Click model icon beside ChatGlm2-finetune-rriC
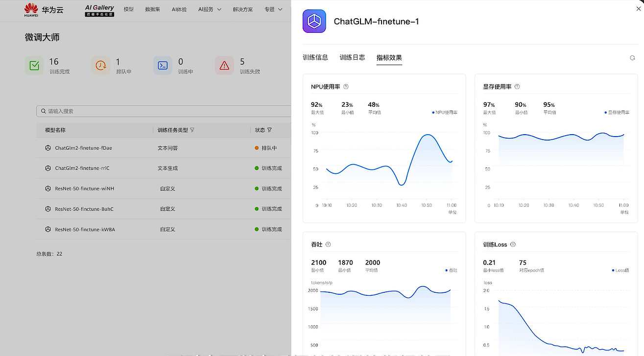 coord(48,168)
